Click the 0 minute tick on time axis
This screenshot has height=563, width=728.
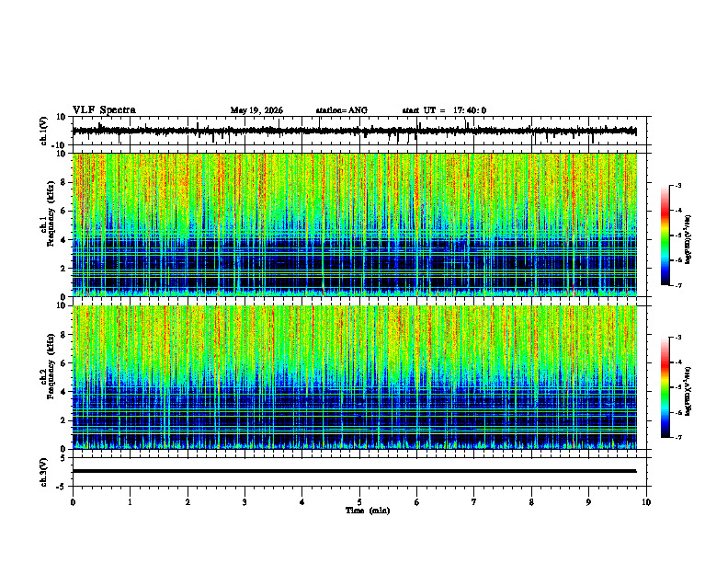(73, 502)
